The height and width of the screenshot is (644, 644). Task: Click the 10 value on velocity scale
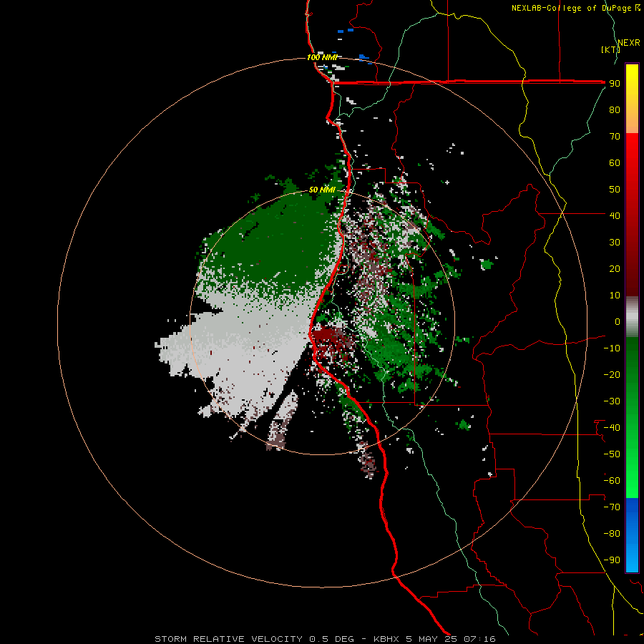[x=615, y=296]
